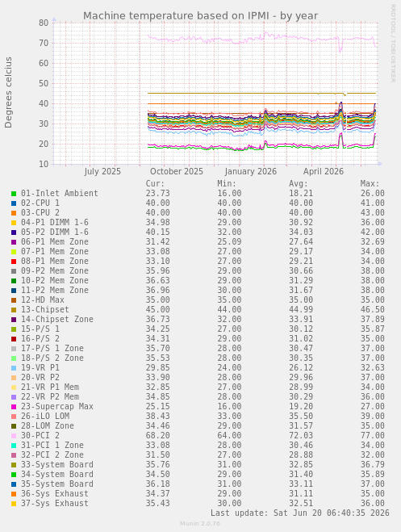The width and height of the screenshot is (401, 532).
Task: Click the 01-Inlet Ambient green legend swatch
Action: pyautogui.click(x=14, y=194)
